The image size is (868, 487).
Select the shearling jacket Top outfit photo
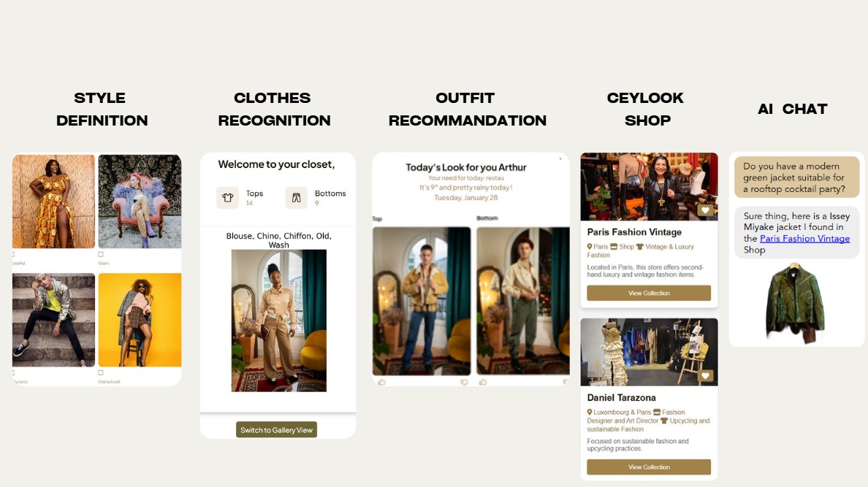point(422,301)
